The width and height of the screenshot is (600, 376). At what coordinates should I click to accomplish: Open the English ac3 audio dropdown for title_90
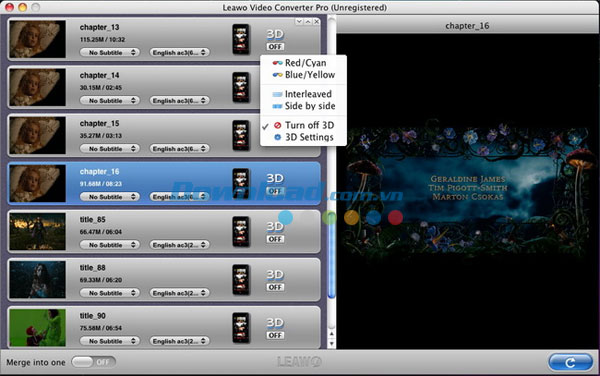click(179, 341)
